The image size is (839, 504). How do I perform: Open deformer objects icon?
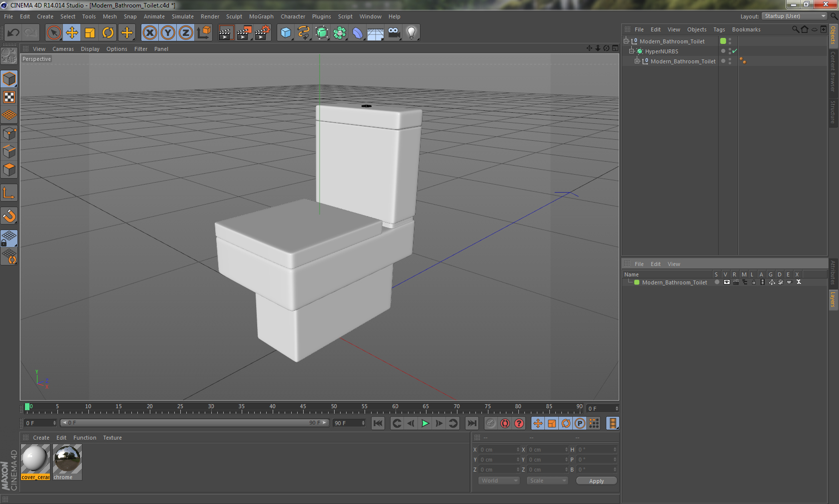point(358,33)
